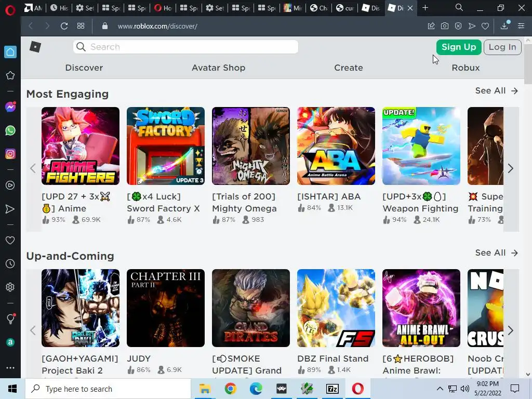Image resolution: width=532 pixels, height=399 pixels.
Task: Open Opera sidebar bookmarks star
Action: pyautogui.click(x=10, y=75)
